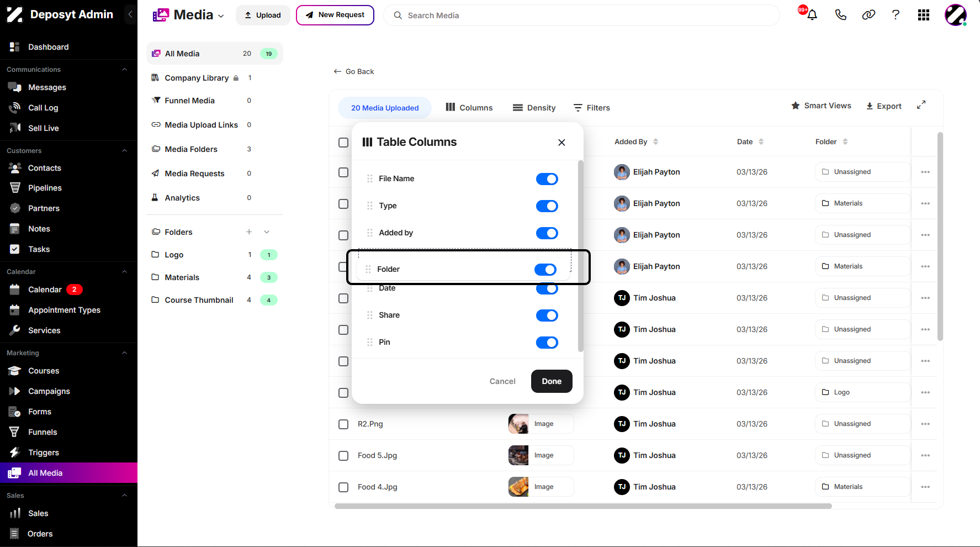Tick the select-all header checkbox
The width and height of the screenshot is (980, 547).
click(x=343, y=143)
